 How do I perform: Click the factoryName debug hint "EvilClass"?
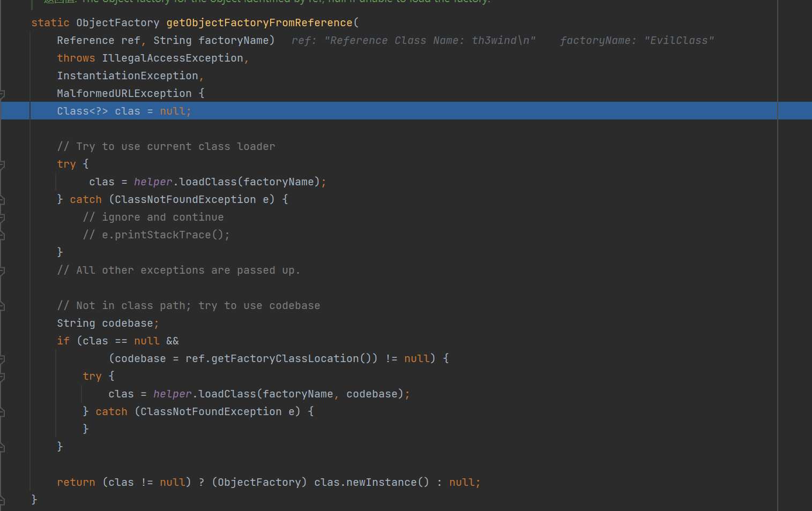point(637,40)
